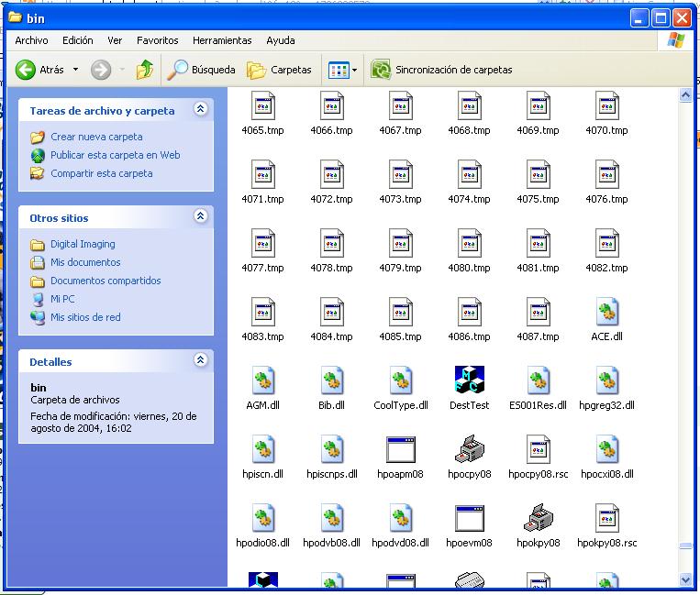Click the 4077.tmp file name label

pyautogui.click(x=263, y=268)
